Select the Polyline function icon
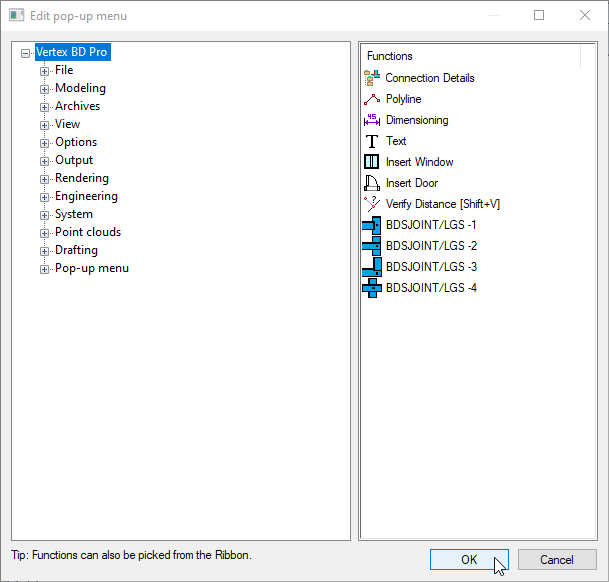The image size is (609, 582). tap(372, 99)
